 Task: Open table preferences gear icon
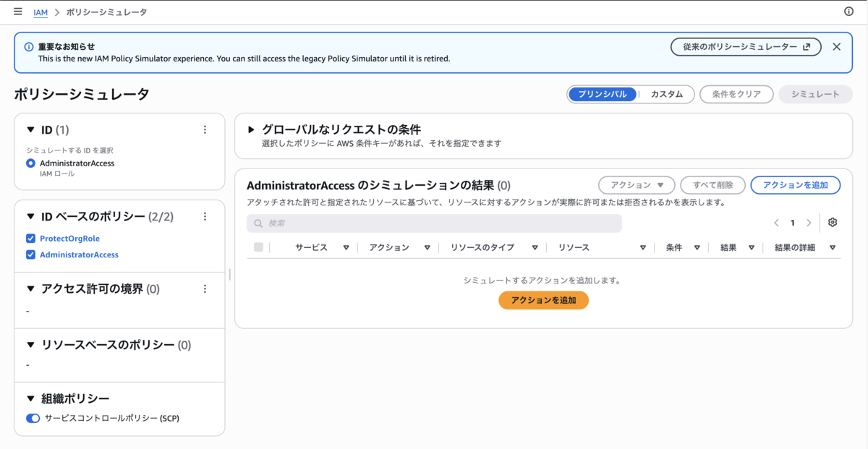tap(833, 223)
